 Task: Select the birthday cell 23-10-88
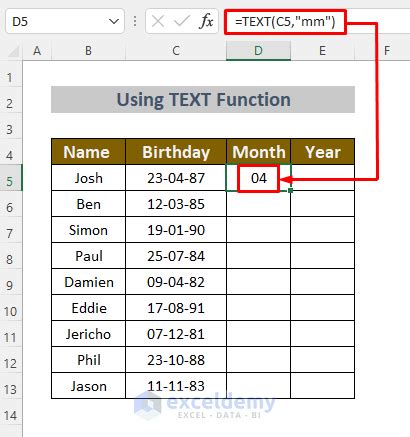coord(176,360)
